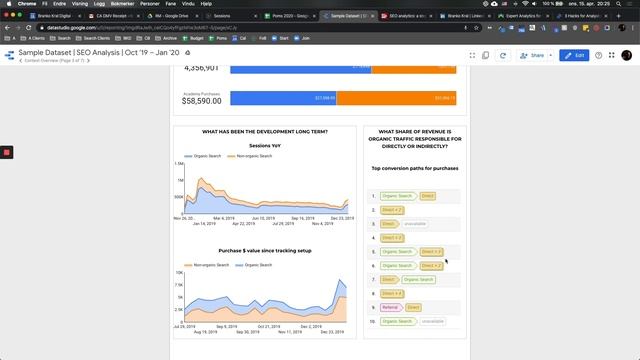The width and height of the screenshot is (640, 360).
Task: Click the Data Studio logo icon
Action: tap(9, 55)
